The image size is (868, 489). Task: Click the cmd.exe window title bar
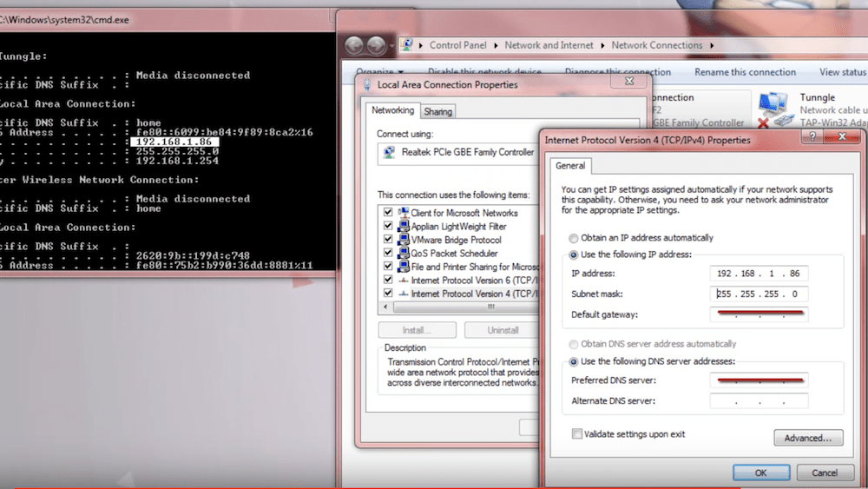[166, 20]
